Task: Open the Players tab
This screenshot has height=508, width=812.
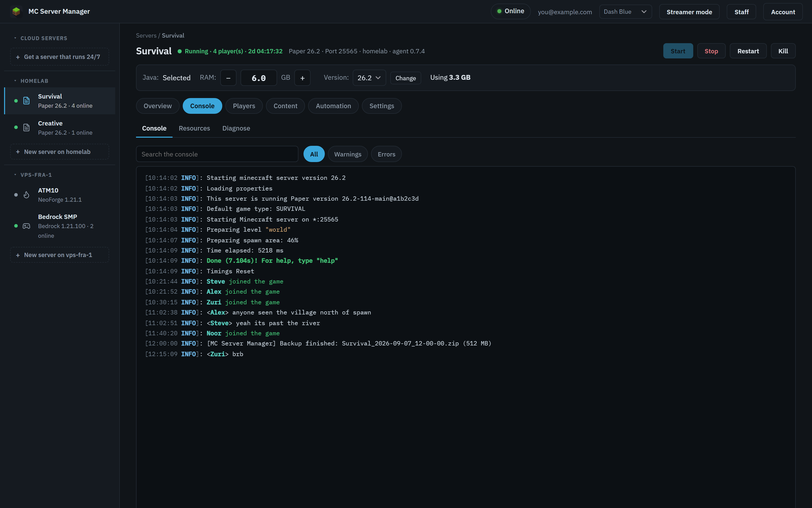Action: 244,106
